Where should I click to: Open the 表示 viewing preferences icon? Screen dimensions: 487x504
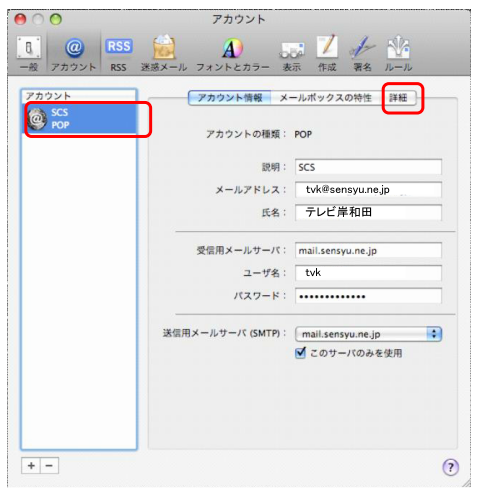(292, 53)
